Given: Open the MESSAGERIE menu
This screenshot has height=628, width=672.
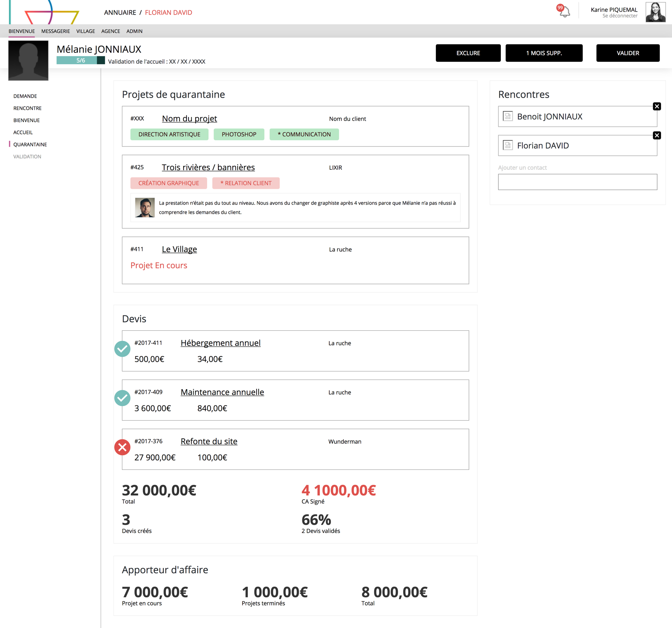Looking at the screenshot, I should 55,31.
